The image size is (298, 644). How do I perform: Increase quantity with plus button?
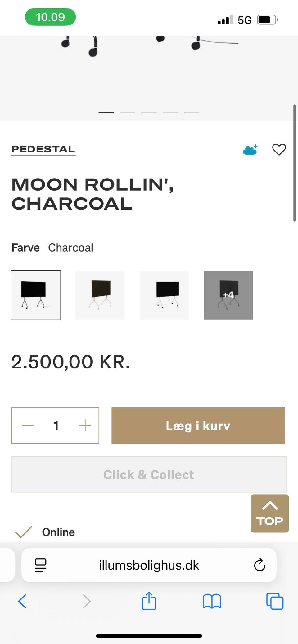tap(85, 425)
